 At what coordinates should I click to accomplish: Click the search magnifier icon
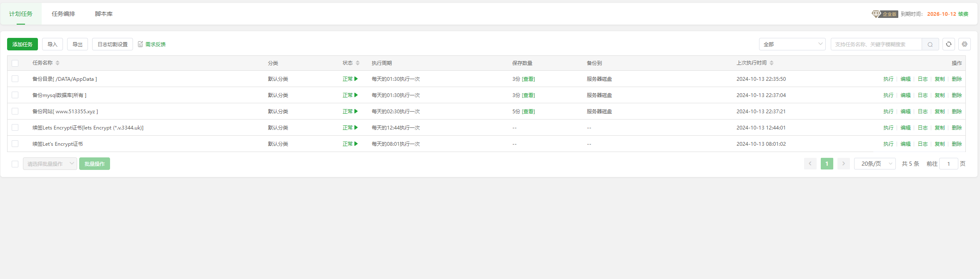coord(930,45)
